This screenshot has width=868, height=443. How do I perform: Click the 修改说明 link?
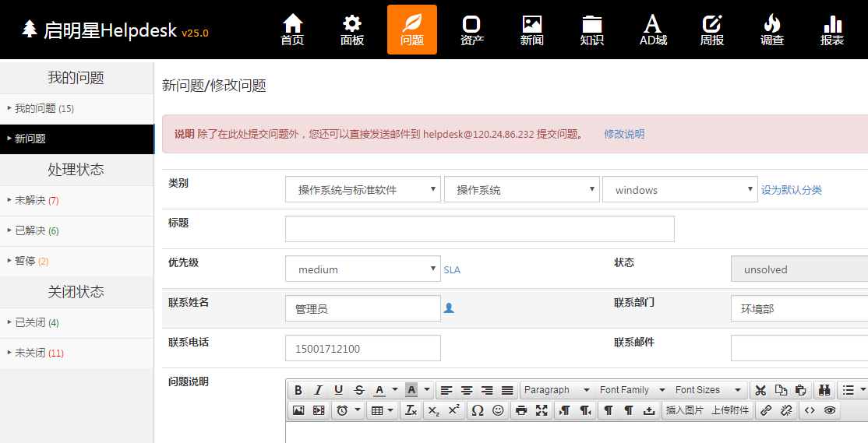click(x=624, y=134)
